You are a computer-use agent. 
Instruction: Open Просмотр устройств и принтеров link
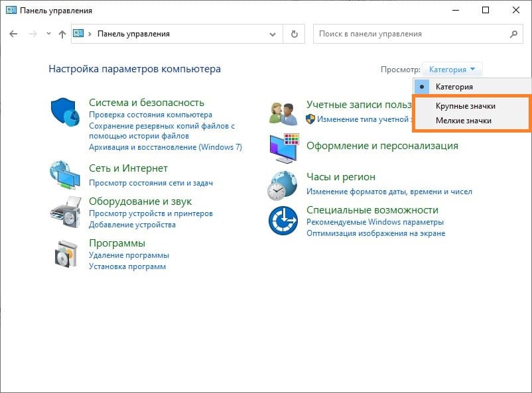point(151,213)
